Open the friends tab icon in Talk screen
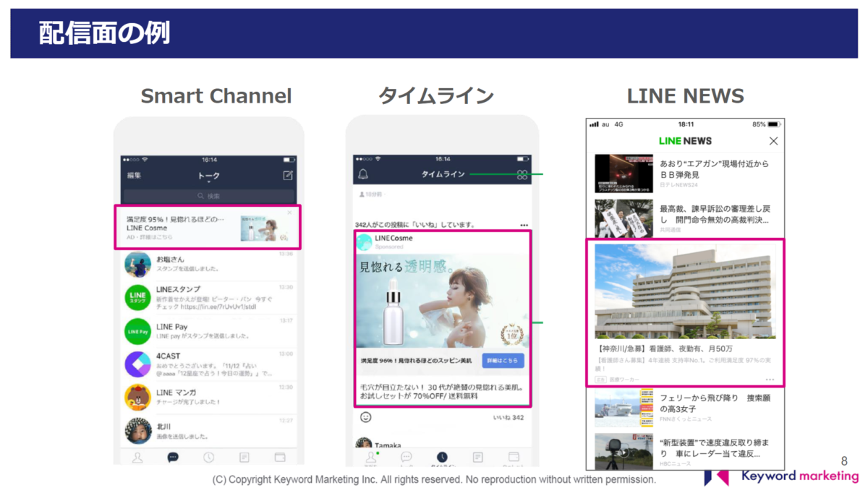The width and height of the screenshot is (868, 488). pos(137,458)
